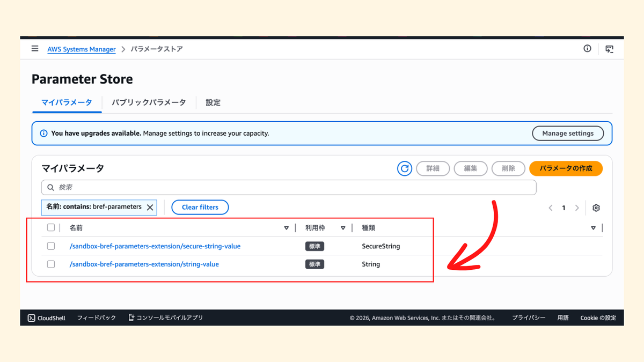Refresh the parameter list
The image size is (644, 362).
(405, 168)
